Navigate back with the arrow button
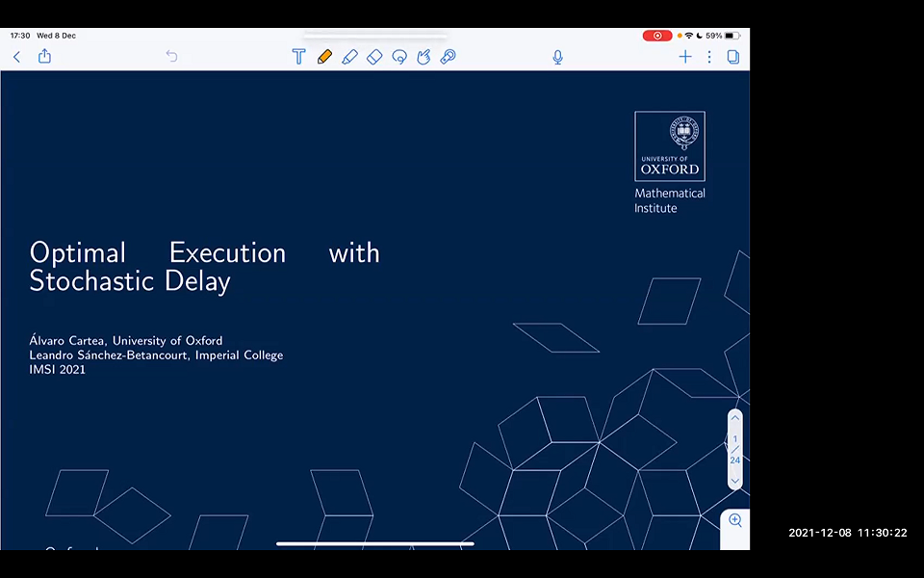Viewport: 924px width, 578px height. pyautogui.click(x=16, y=57)
